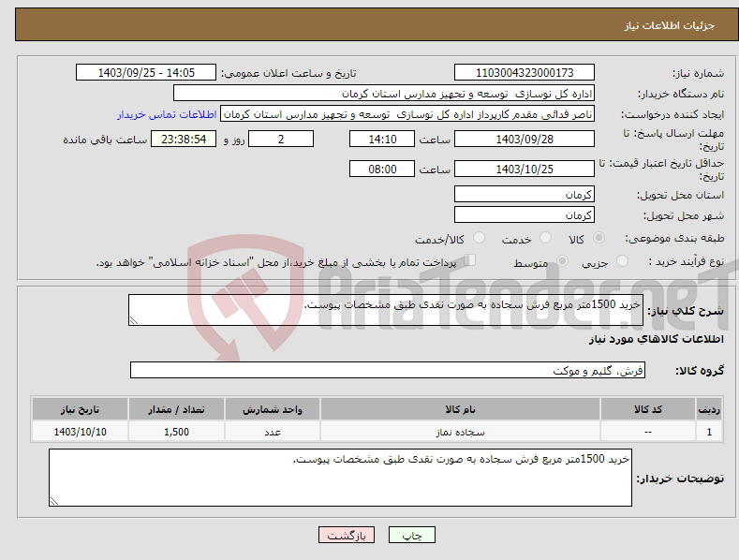
Task: Click the سجاده نماز table cell
Action: tap(460, 432)
